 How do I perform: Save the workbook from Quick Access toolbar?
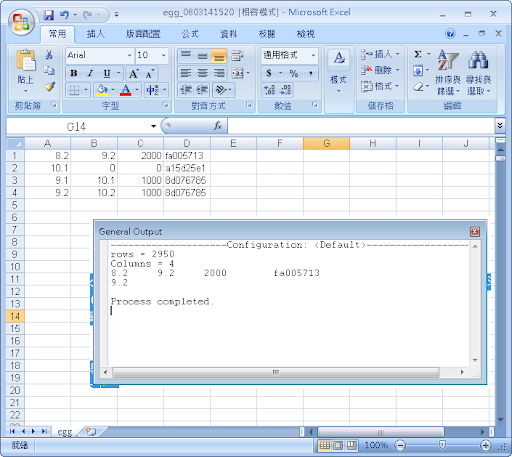(49, 15)
